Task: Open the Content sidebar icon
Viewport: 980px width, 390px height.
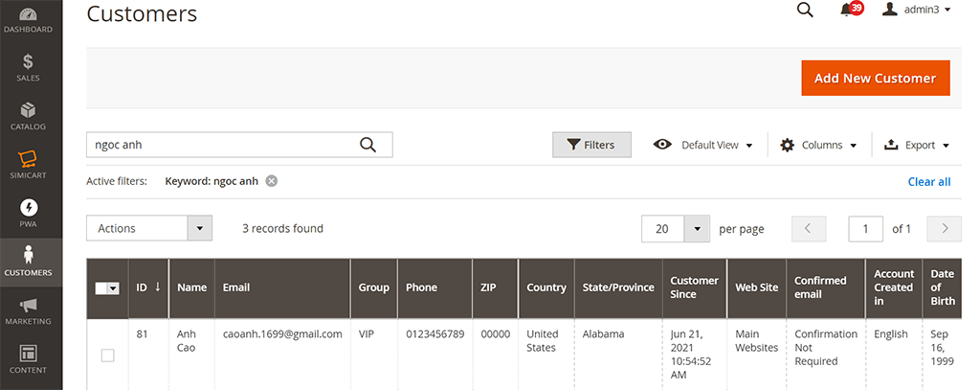Action: pos(29,359)
